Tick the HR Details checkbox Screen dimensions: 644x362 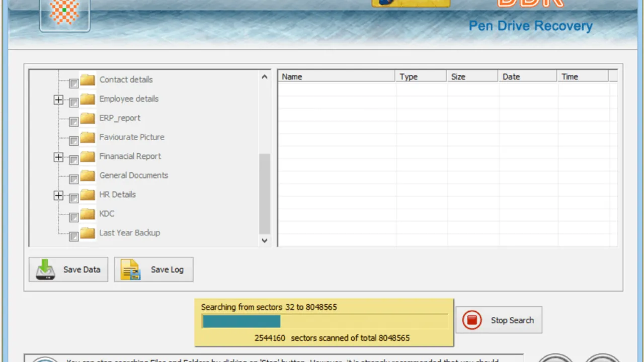74,198
